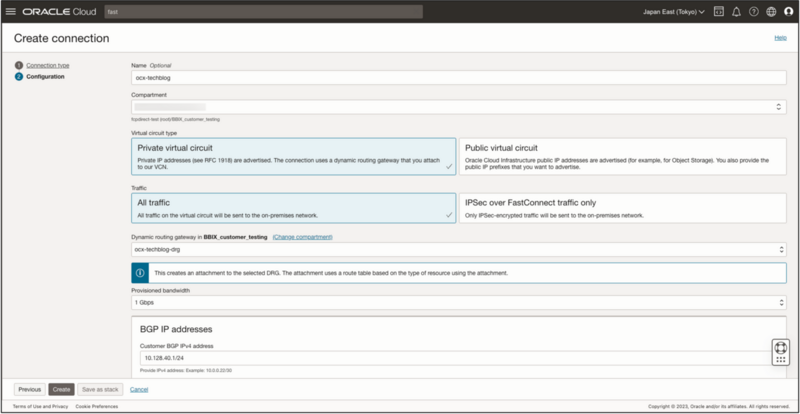Click the grid dots below support icon
Image resolution: width=800 pixels, height=414 pixels.
(x=781, y=359)
